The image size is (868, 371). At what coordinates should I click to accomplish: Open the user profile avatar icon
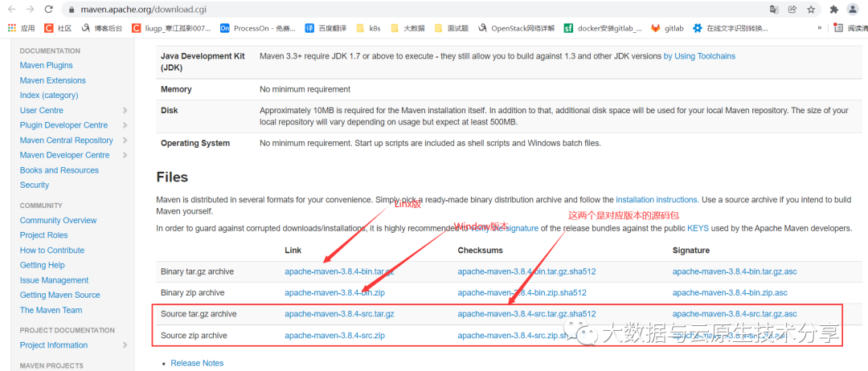point(853,10)
